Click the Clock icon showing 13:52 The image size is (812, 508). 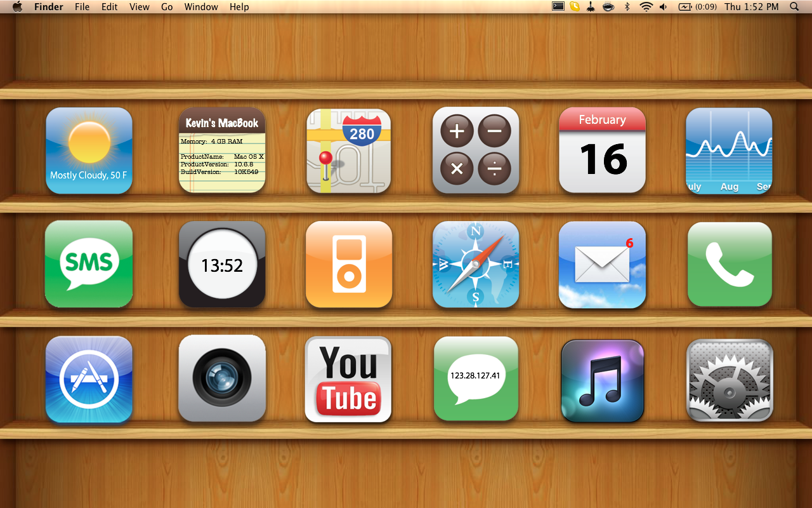click(222, 264)
